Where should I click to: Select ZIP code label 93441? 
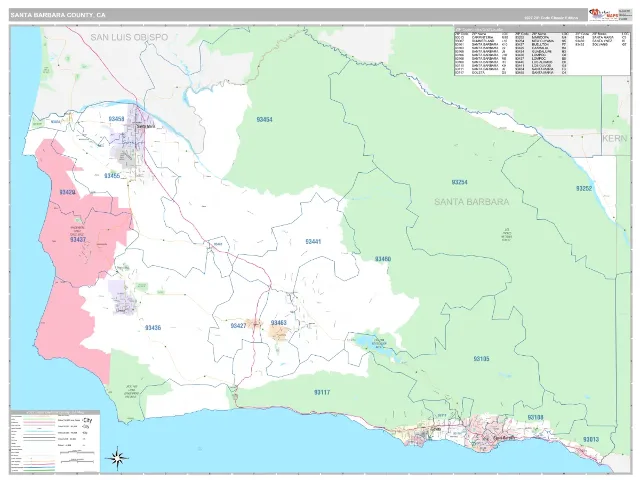[x=313, y=242]
